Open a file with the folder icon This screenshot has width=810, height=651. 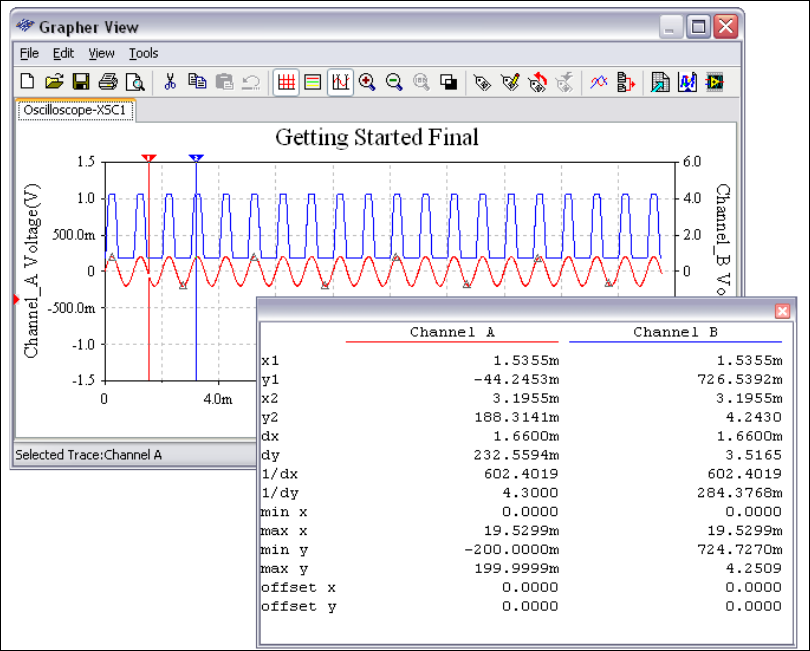point(54,82)
